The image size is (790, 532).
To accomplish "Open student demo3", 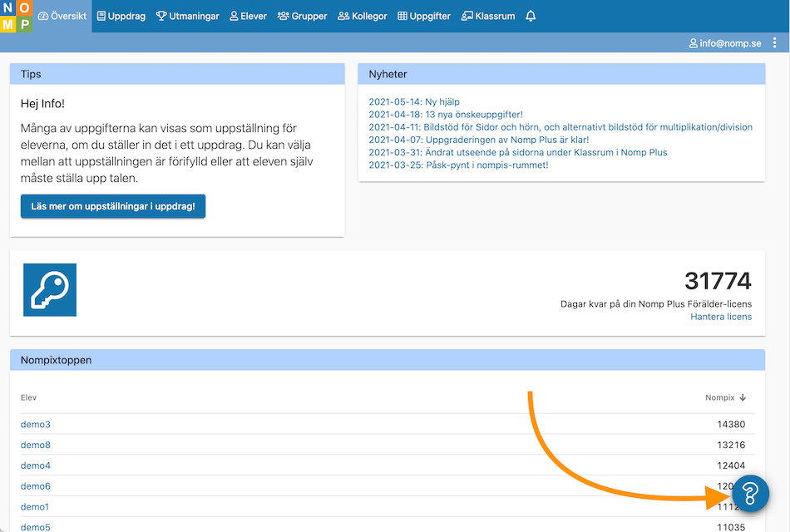I will point(35,424).
